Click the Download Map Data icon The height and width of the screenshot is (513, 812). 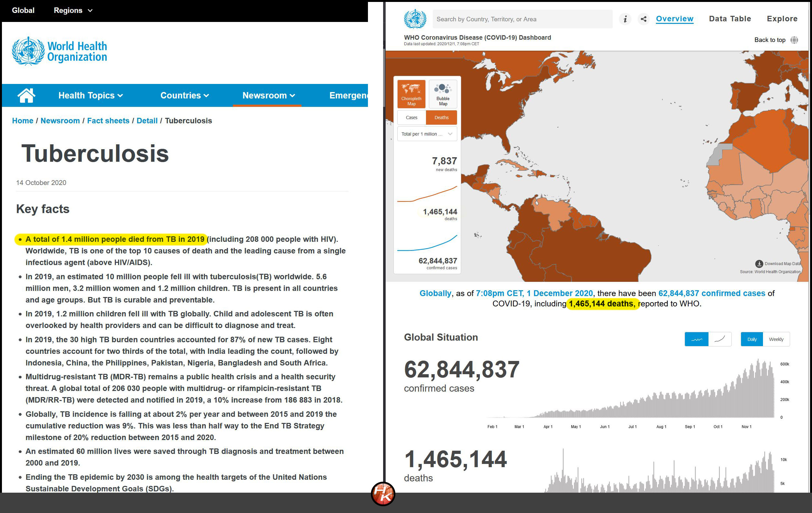click(x=759, y=263)
